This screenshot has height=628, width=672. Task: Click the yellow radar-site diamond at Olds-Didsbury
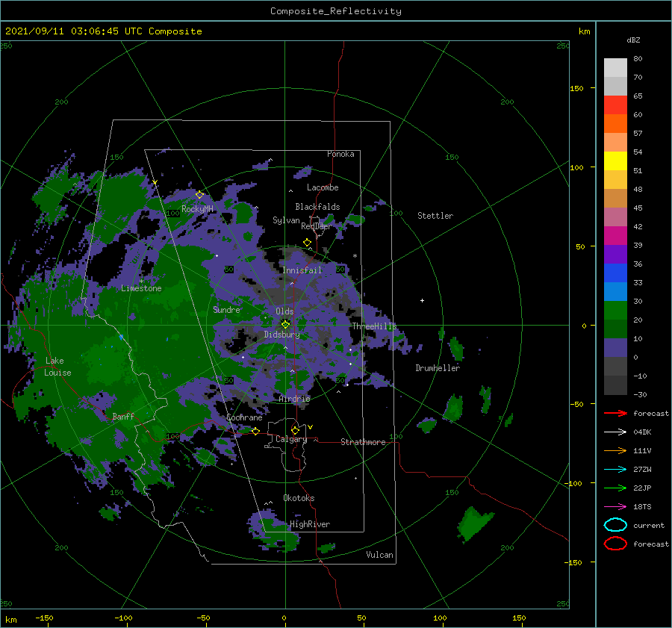pyautogui.click(x=285, y=325)
